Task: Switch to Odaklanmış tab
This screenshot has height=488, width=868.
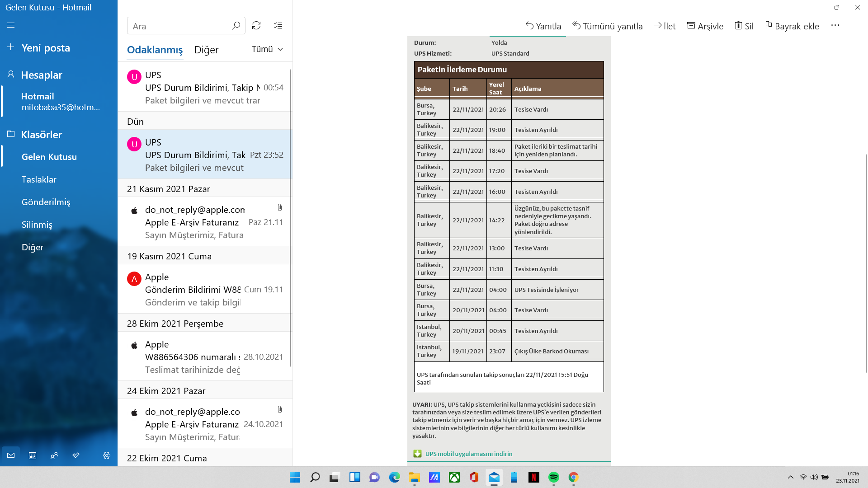Action: [x=155, y=50]
